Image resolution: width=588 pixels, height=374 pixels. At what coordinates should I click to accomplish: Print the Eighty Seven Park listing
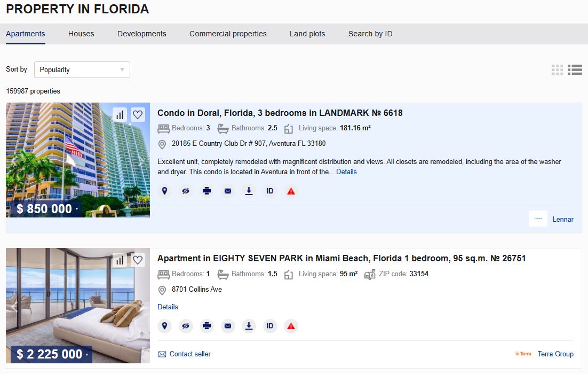click(206, 326)
